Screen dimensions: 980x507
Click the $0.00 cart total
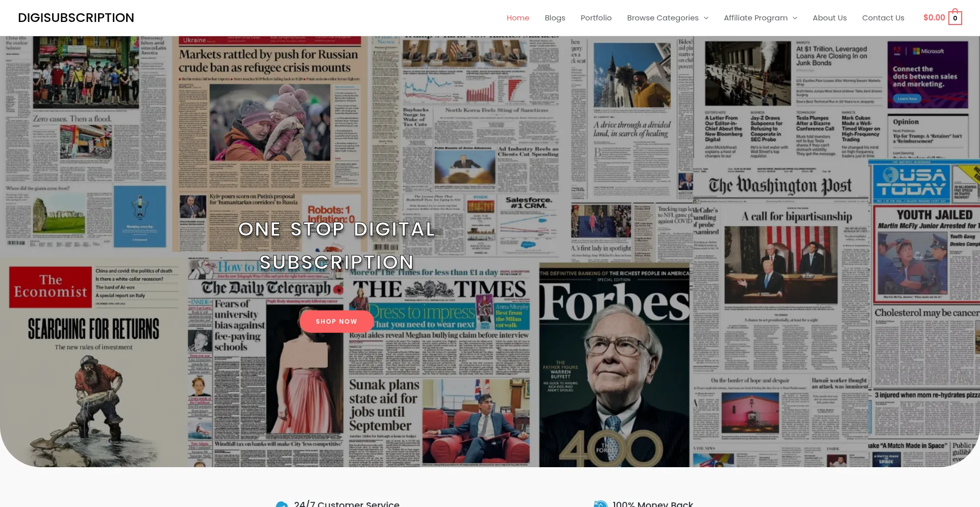point(934,18)
